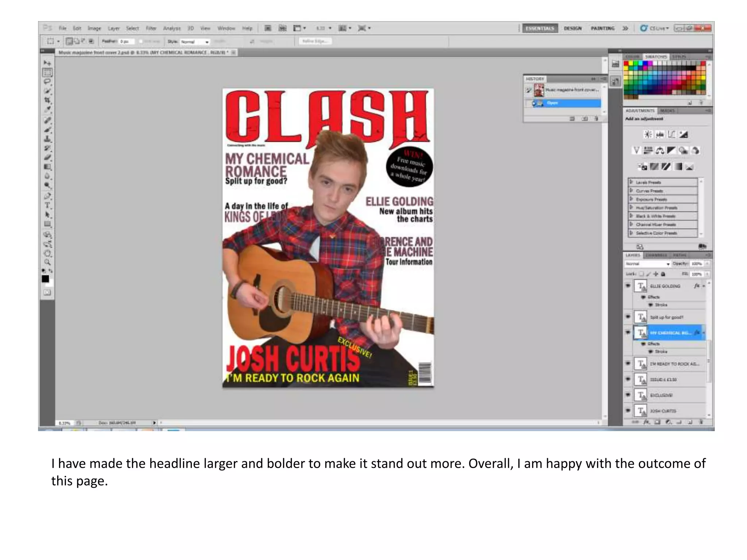
Task: Click the layer style fx button
Action: tap(646, 422)
